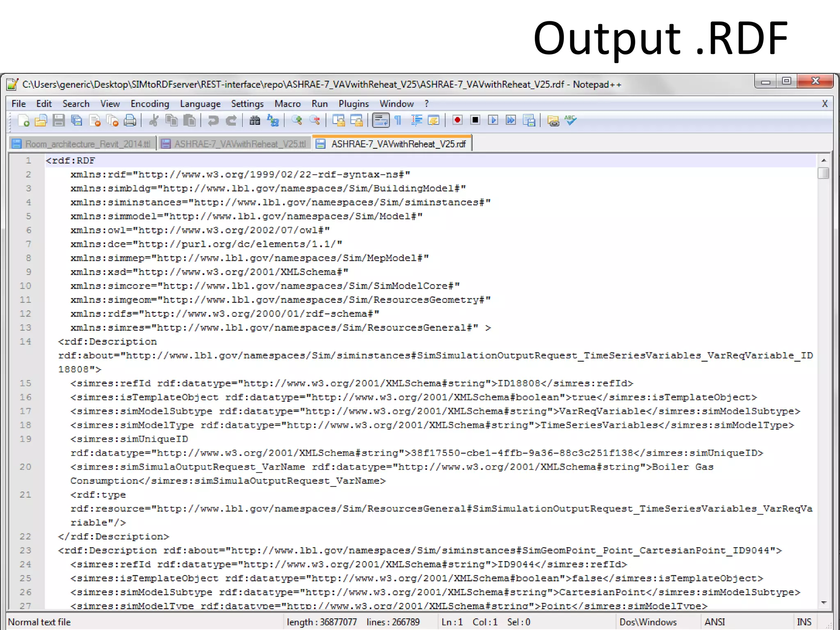
Task: Open the Search menu
Action: (x=76, y=104)
